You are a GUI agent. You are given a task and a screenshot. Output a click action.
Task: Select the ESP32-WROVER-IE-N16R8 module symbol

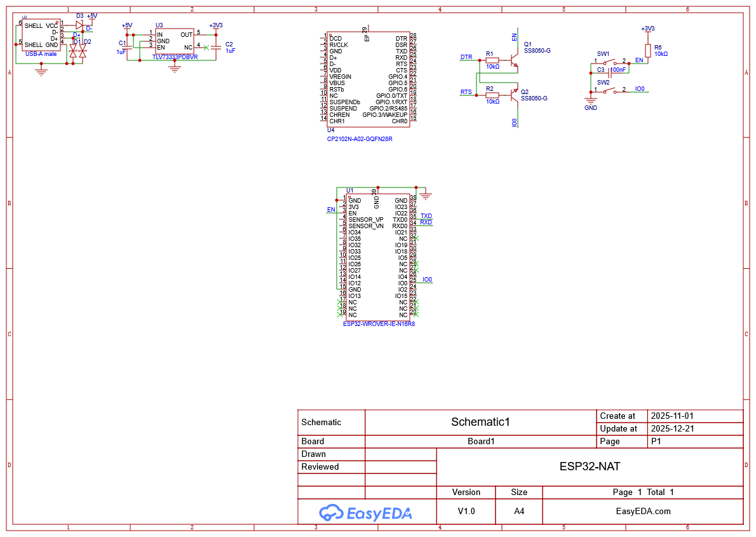tap(378, 254)
